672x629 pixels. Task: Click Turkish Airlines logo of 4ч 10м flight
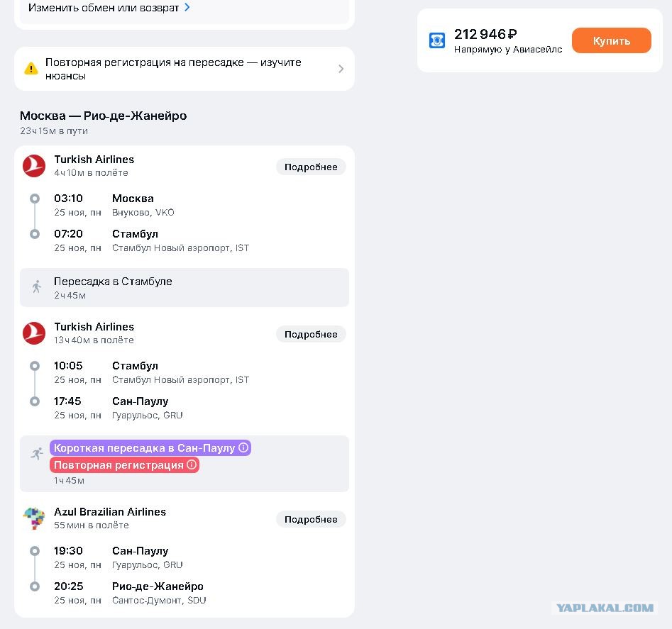[x=34, y=166]
